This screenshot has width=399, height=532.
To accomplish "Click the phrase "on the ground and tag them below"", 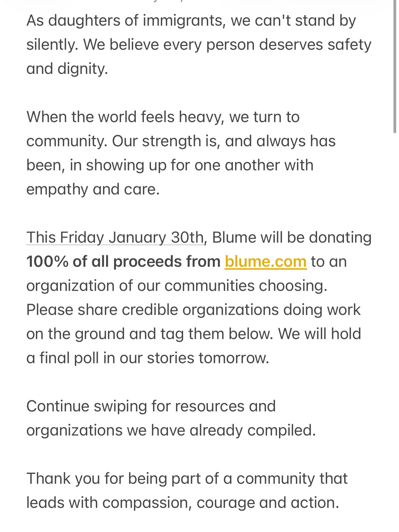I will point(150,334).
